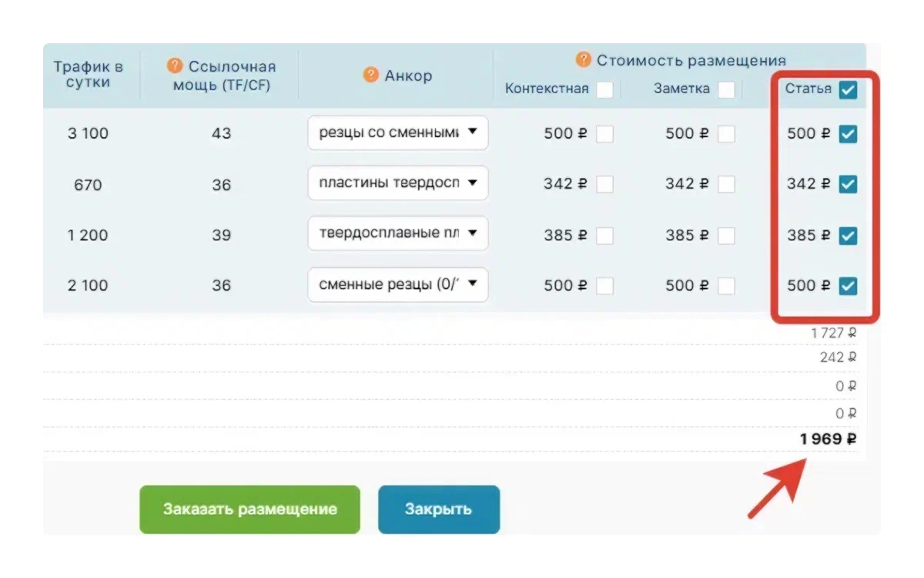Screen dimensions: 924x578
Task: Enable Контекстная checkbox in 385 ₽ row
Action: [605, 236]
